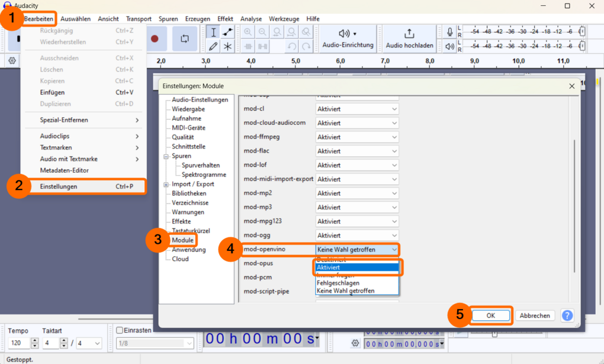This screenshot has height=364, width=604.
Task: Click the playback level slider knob
Action: pos(582,46)
